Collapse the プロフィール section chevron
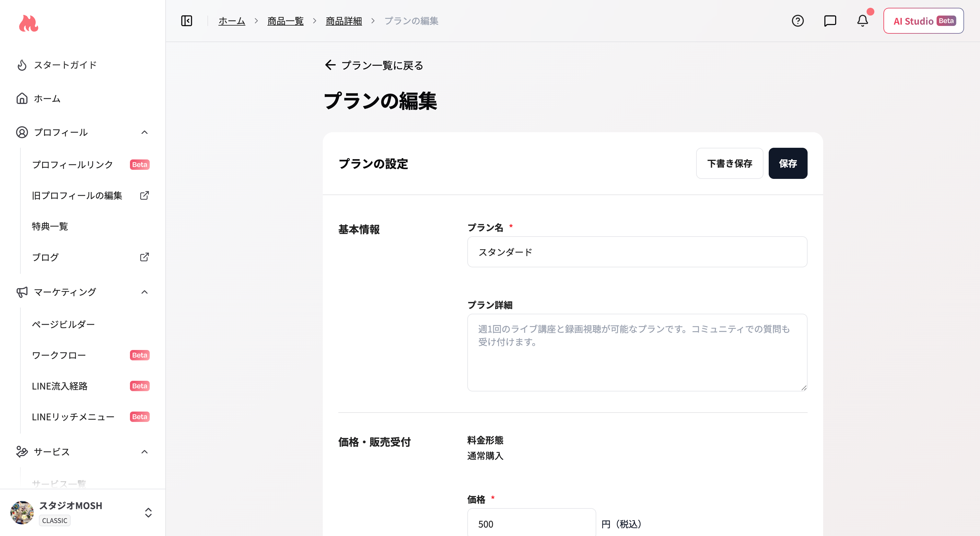This screenshot has height=536, width=980. 144,133
